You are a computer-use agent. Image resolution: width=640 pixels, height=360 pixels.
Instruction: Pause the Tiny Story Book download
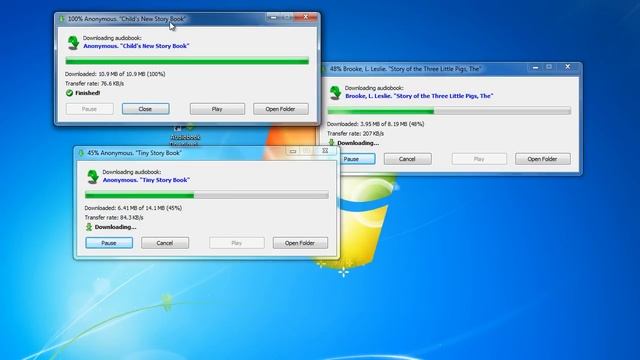[x=109, y=243]
